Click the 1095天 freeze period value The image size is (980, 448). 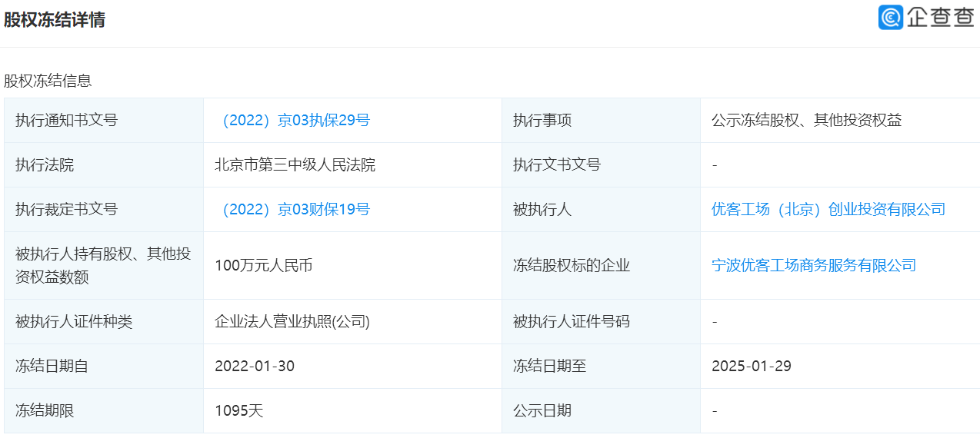coord(238,411)
